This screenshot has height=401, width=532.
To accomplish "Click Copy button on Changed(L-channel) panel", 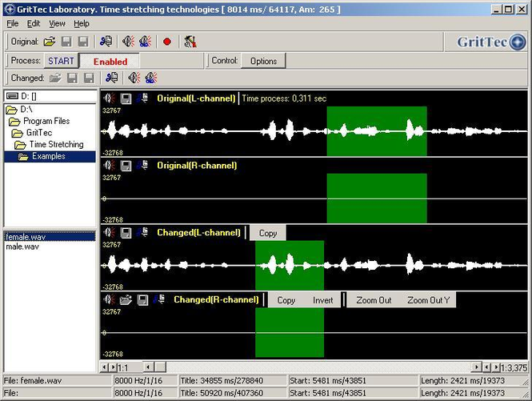I will point(268,233).
